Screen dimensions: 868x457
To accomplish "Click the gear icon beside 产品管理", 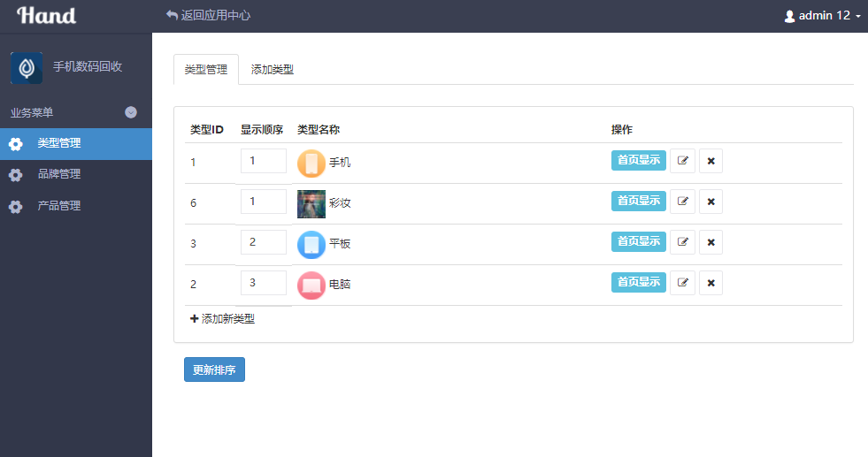I will (x=16, y=206).
